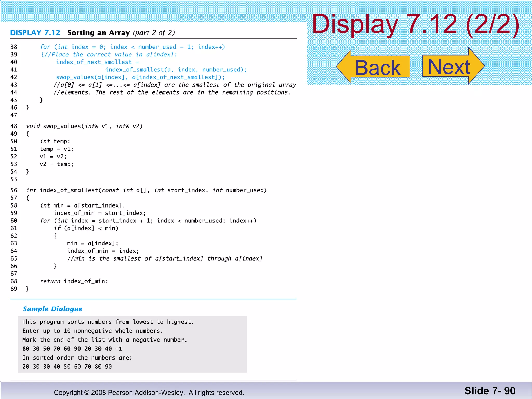
Task: Click the 'Sample Dialogue' heading
Action: coord(52,309)
